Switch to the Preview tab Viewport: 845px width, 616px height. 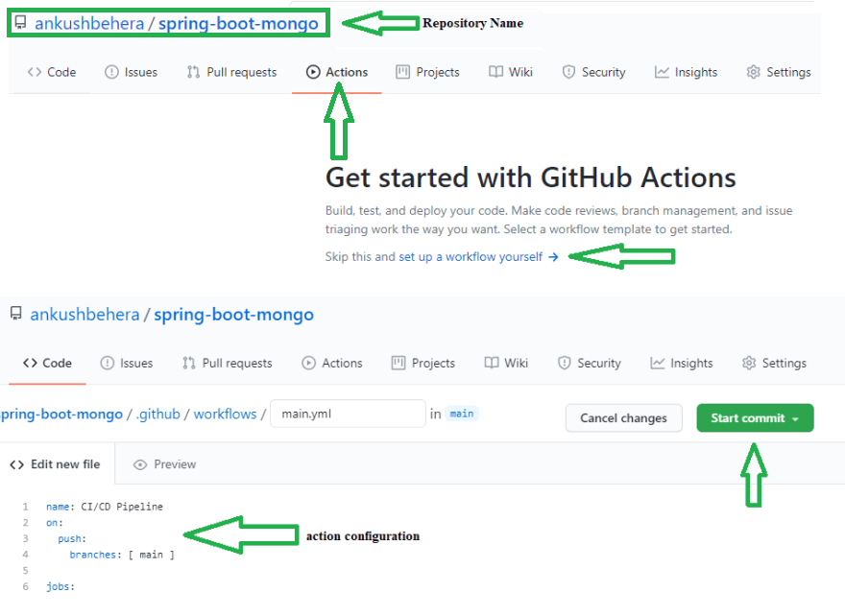tap(164, 464)
